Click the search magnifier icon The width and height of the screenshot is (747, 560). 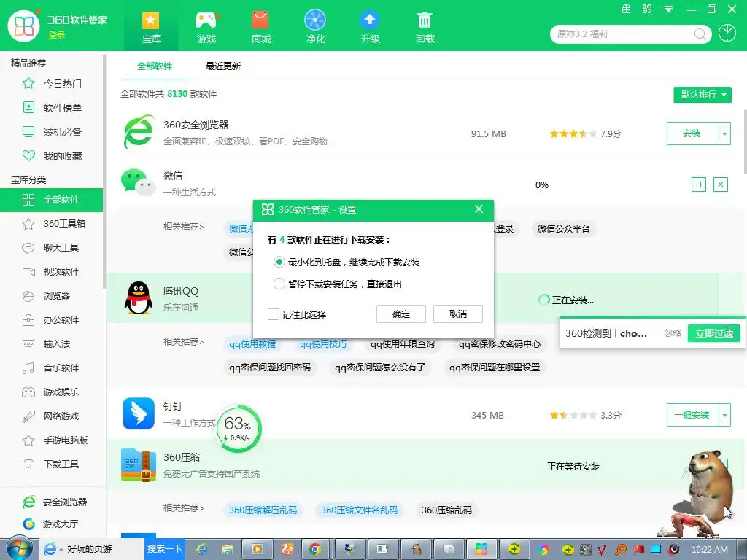700,34
